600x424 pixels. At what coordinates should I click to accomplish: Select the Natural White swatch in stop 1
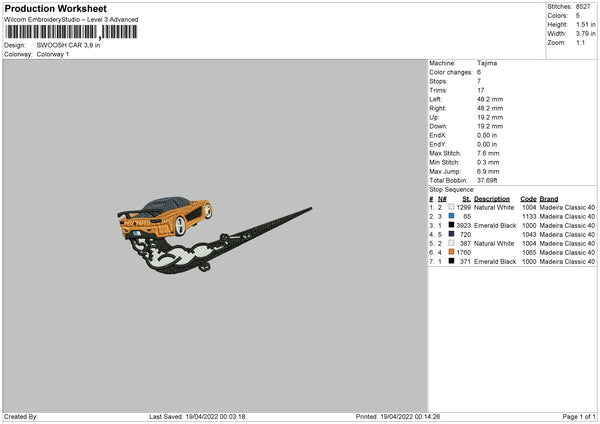[451, 207]
